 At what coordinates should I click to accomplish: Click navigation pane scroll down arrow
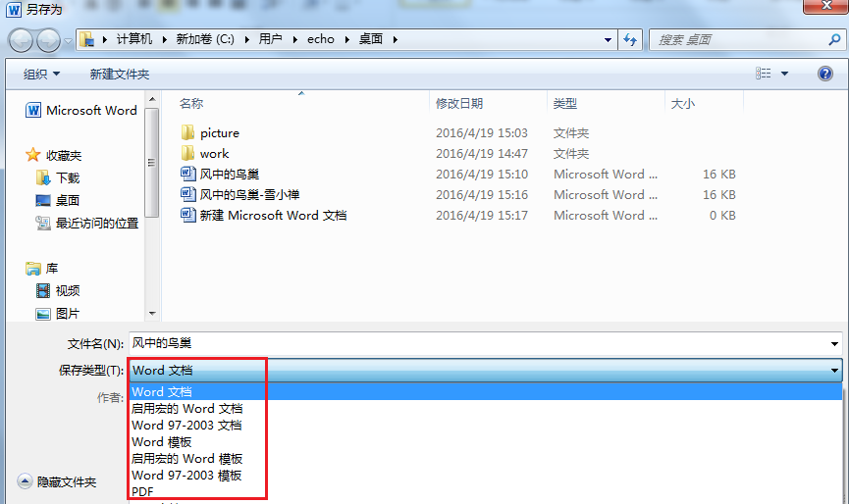(152, 314)
